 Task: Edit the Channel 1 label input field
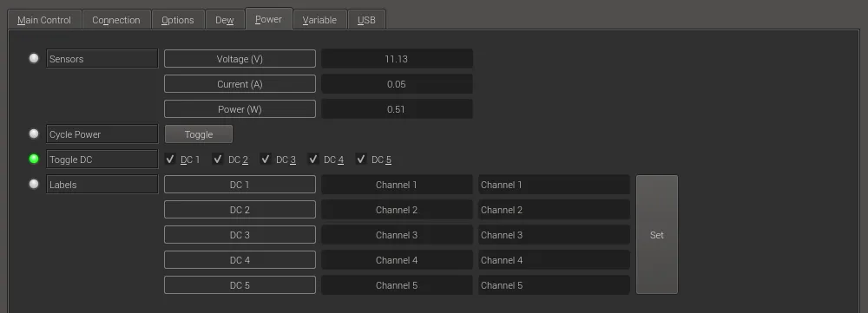click(x=554, y=185)
